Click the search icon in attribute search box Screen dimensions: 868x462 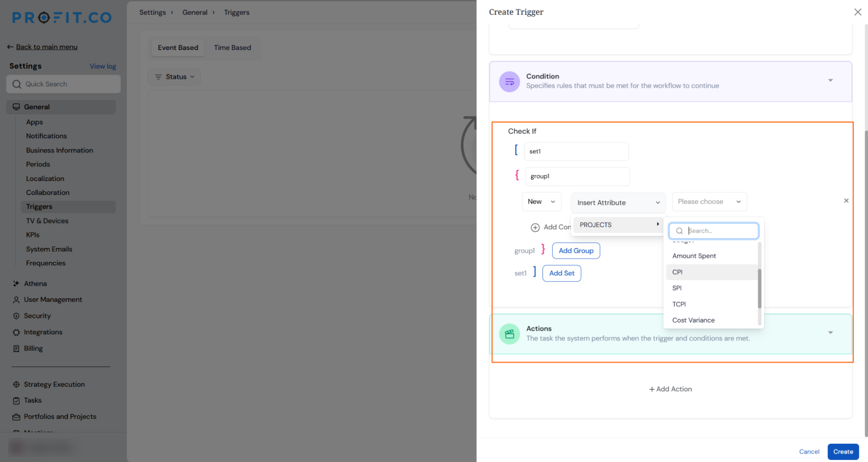coord(680,231)
